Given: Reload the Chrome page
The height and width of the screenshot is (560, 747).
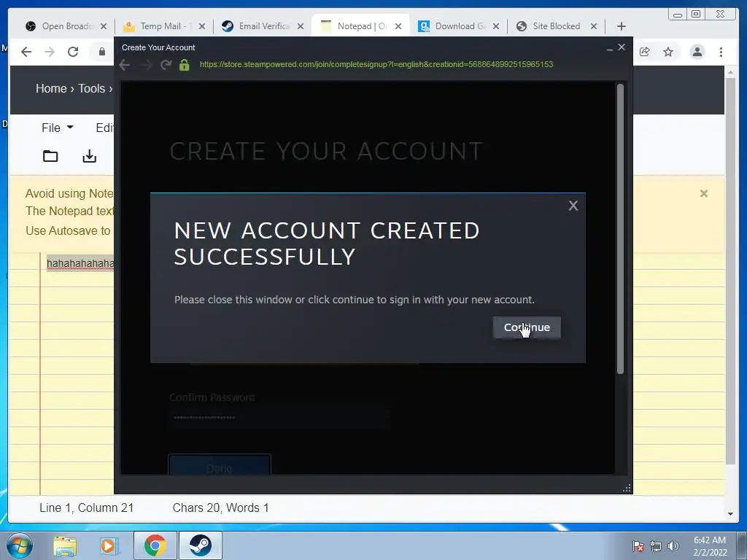Looking at the screenshot, I should coord(73,52).
